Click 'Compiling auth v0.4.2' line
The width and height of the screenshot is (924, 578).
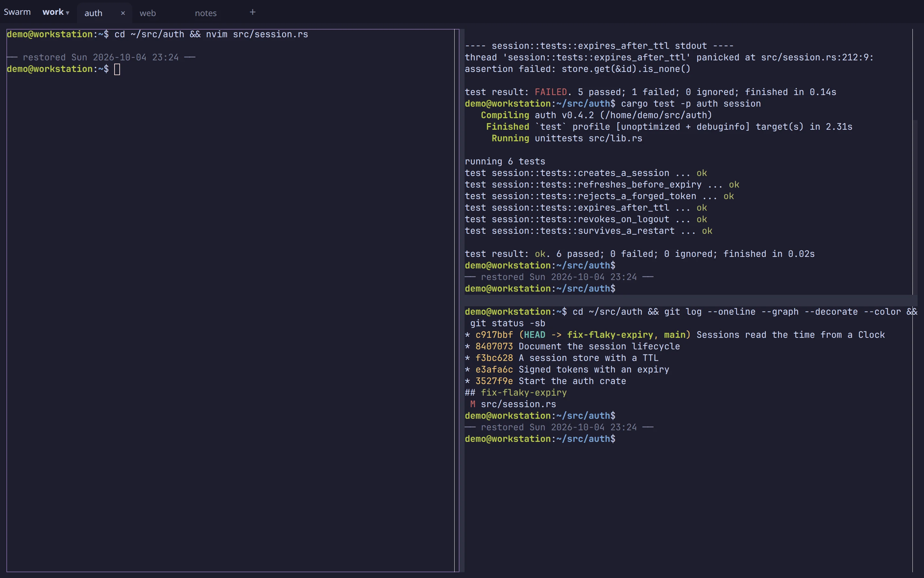[596, 115]
